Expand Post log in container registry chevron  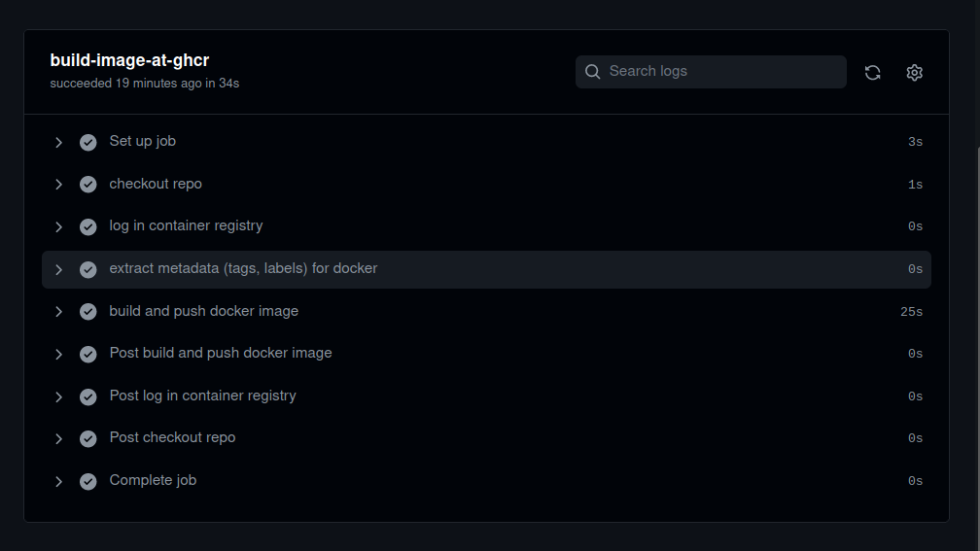click(58, 396)
